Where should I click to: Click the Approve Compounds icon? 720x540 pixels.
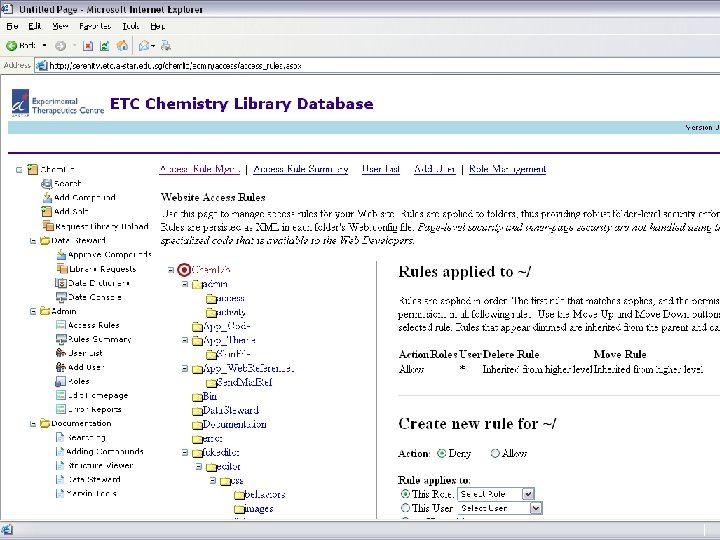click(61, 254)
